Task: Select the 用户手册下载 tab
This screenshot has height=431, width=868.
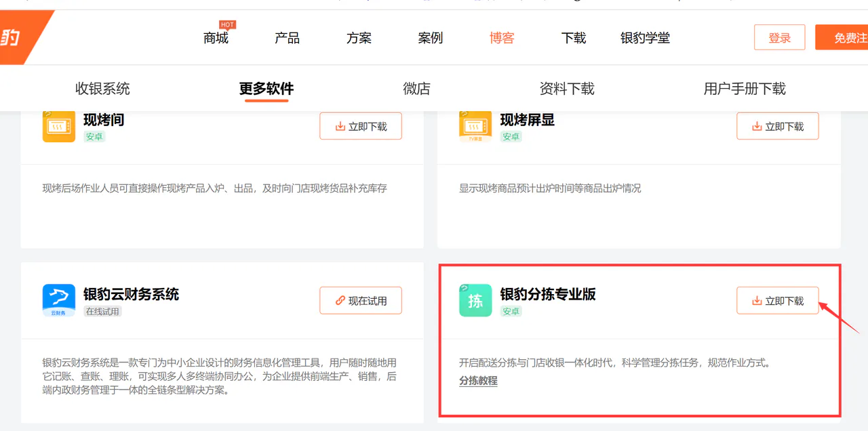Action: (x=745, y=89)
